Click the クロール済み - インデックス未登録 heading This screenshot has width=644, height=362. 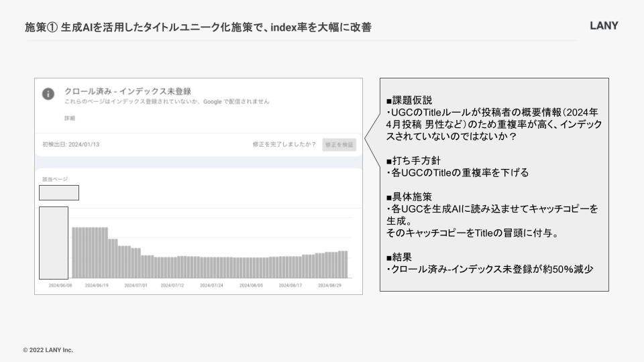pyautogui.click(x=127, y=91)
